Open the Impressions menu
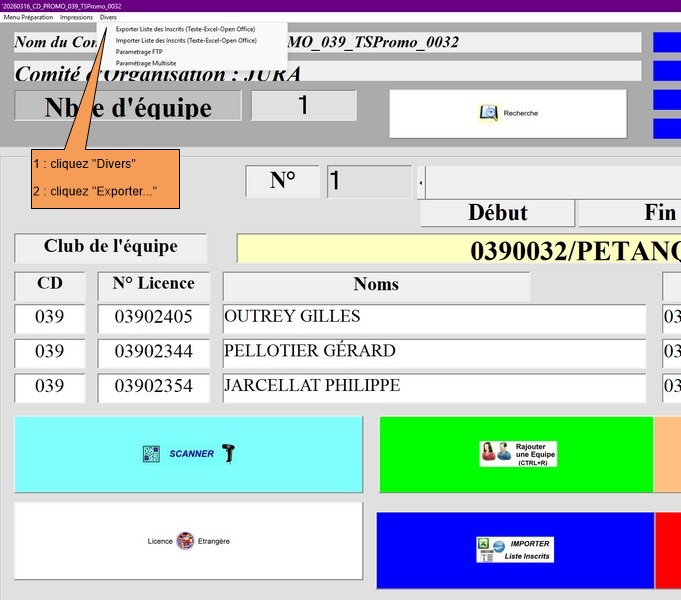 tap(76, 18)
